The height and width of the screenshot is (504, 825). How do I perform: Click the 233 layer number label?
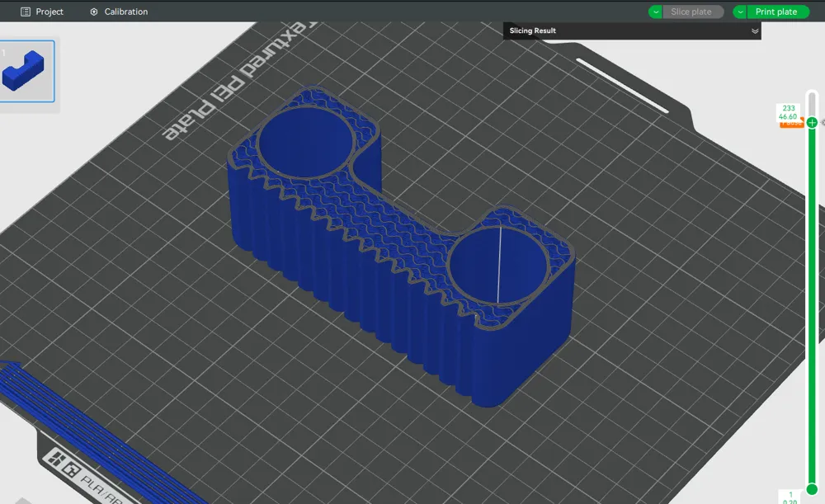pos(788,108)
